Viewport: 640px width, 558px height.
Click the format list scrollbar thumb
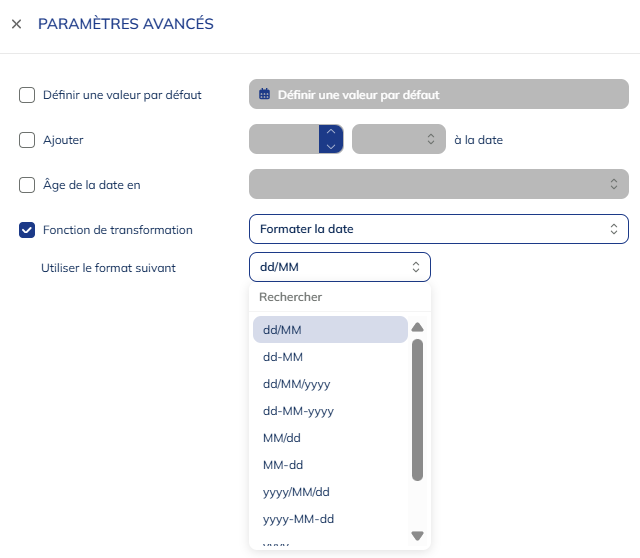click(x=417, y=410)
